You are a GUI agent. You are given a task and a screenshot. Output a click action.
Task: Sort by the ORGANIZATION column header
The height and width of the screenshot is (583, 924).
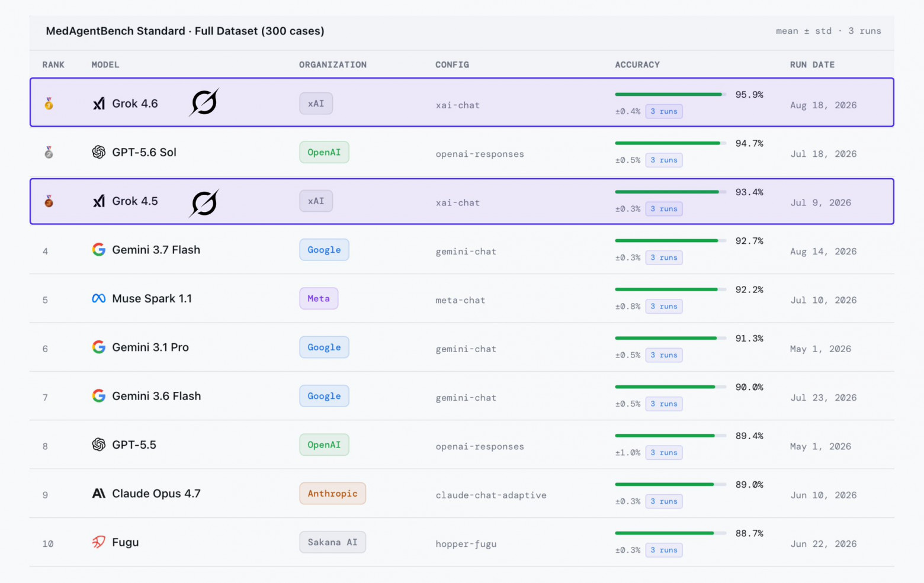(333, 65)
